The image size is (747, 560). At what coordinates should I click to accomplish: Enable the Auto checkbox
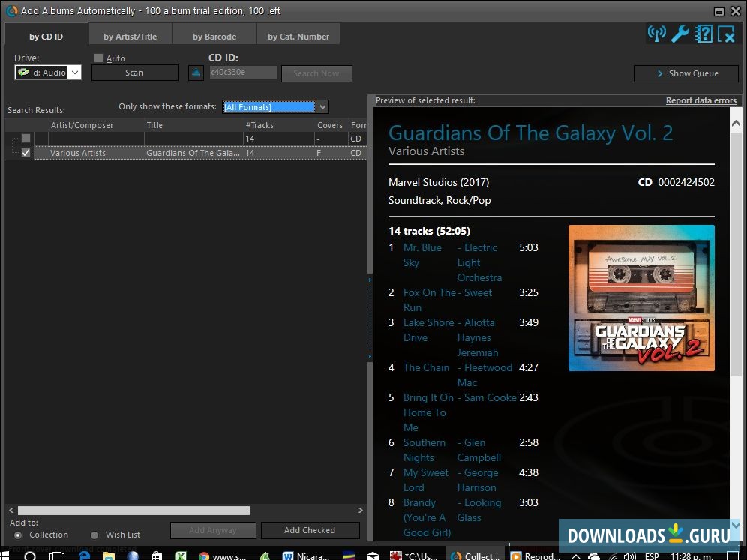pos(98,58)
